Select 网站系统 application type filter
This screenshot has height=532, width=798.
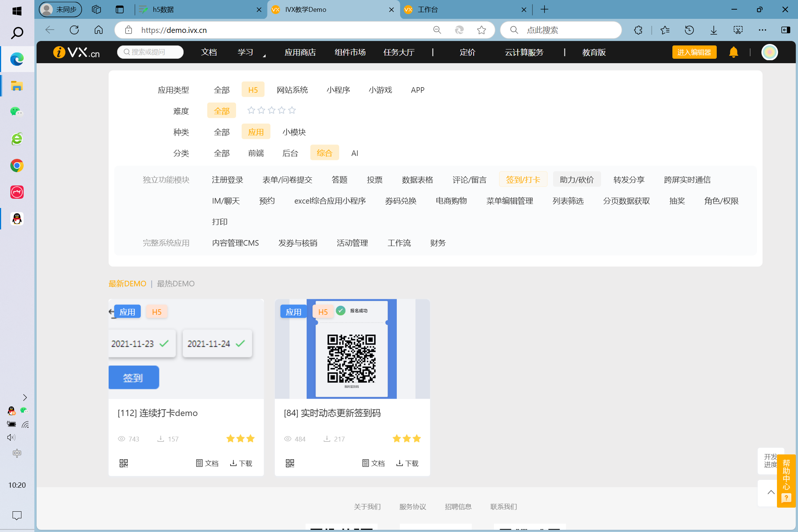coord(292,90)
